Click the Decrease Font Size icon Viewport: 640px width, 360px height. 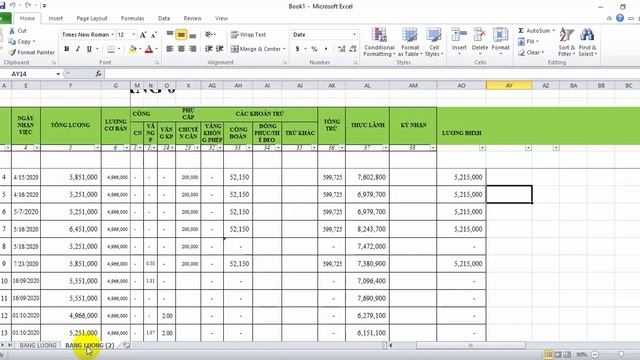154,35
